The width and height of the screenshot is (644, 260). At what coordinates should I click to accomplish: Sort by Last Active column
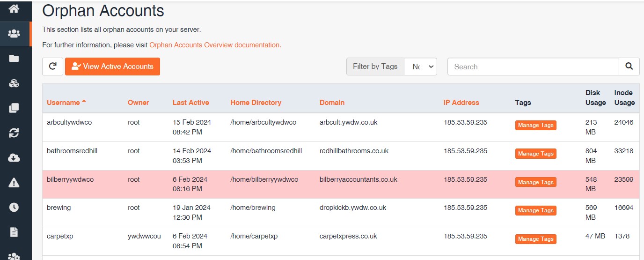point(191,102)
